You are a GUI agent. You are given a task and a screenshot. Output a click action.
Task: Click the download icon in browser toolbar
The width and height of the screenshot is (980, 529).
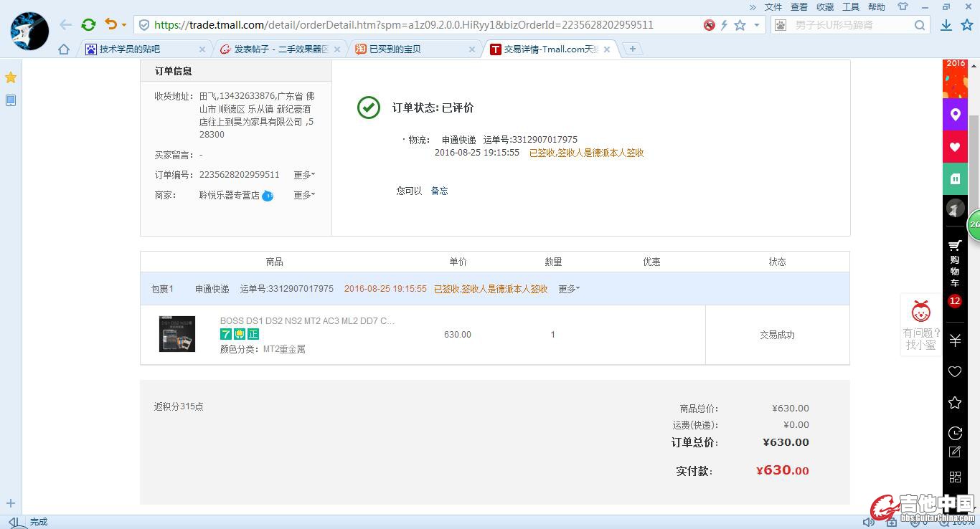[946, 25]
